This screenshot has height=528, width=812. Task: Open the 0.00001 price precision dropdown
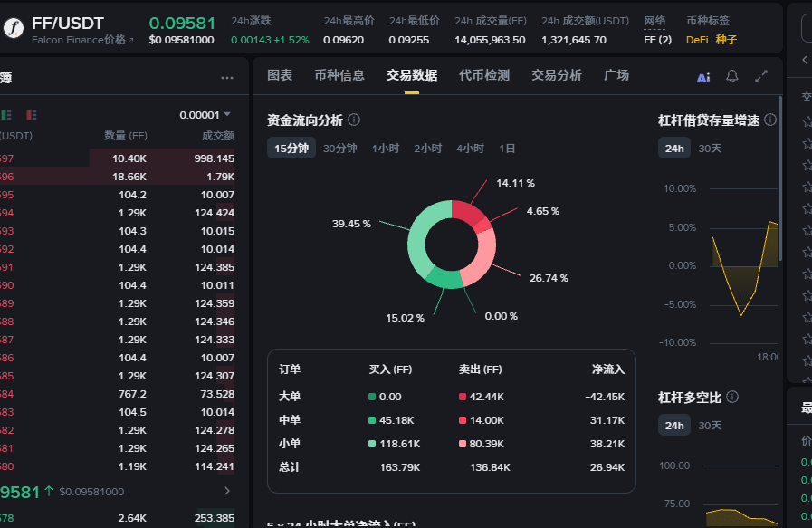[205, 115]
